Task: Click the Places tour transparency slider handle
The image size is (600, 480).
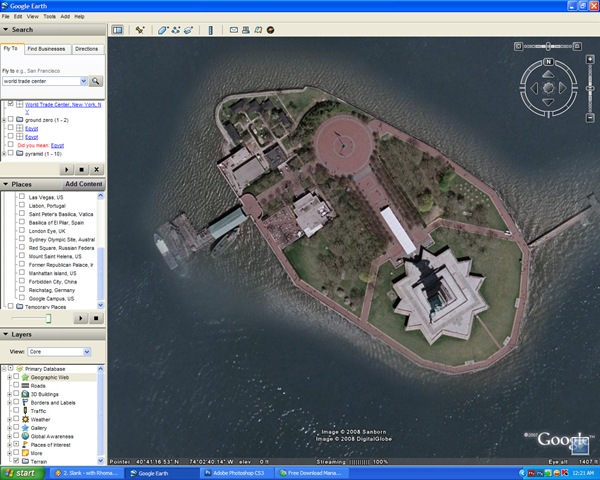Action: tap(49, 318)
